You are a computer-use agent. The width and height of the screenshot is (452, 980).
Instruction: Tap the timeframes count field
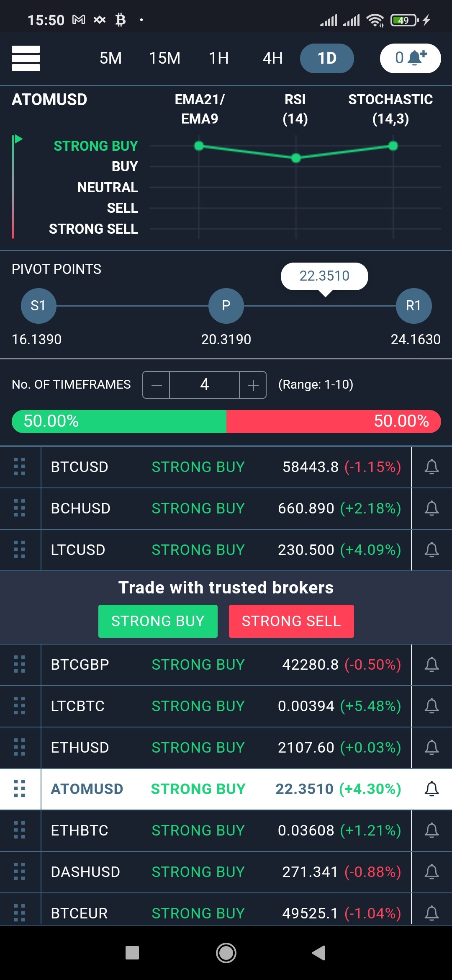204,385
